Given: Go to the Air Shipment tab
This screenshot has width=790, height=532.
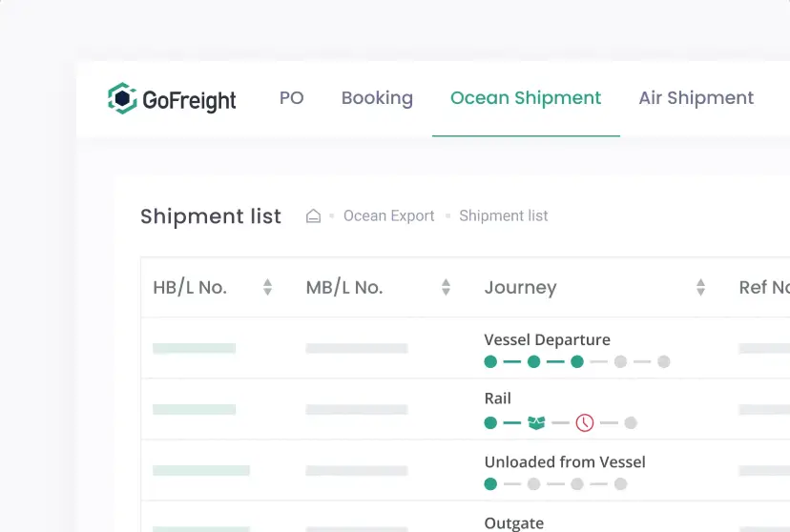Looking at the screenshot, I should click(x=696, y=98).
